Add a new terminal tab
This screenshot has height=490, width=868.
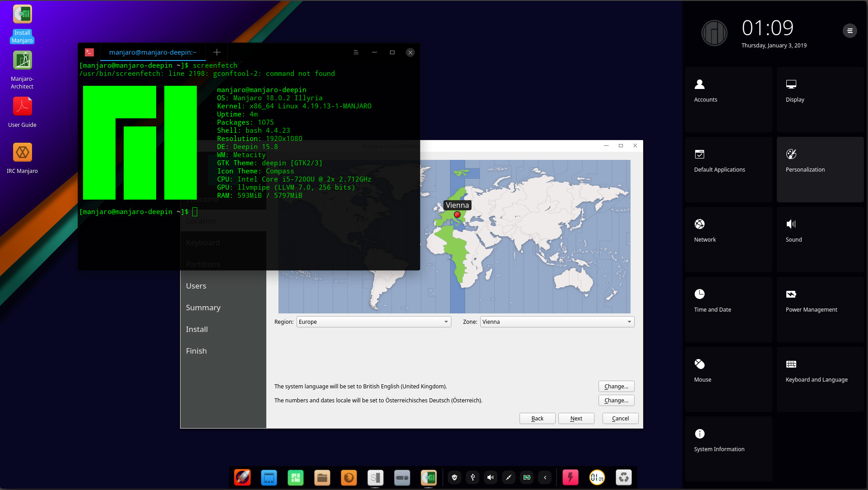pos(217,52)
